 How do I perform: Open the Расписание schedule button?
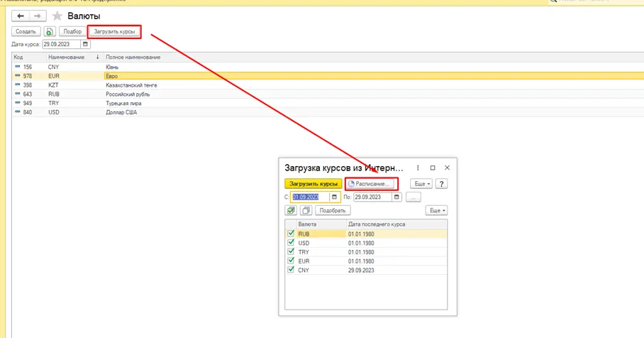coord(371,184)
